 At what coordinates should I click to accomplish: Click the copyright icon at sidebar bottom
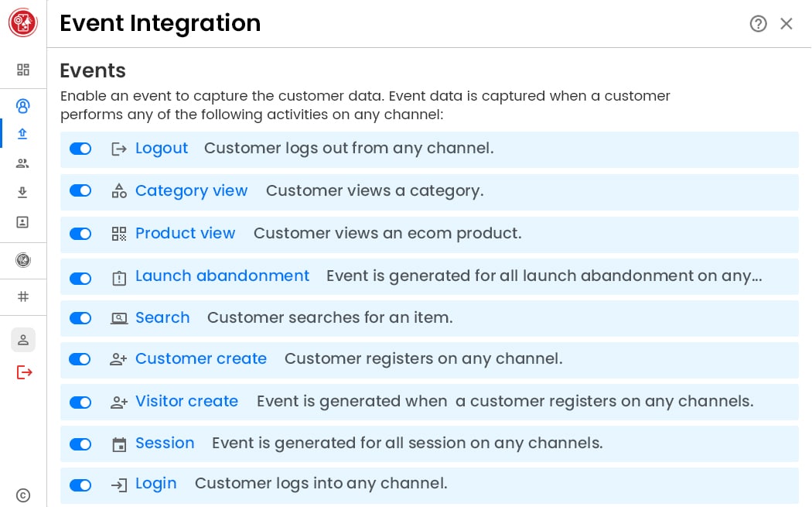pyautogui.click(x=23, y=495)
